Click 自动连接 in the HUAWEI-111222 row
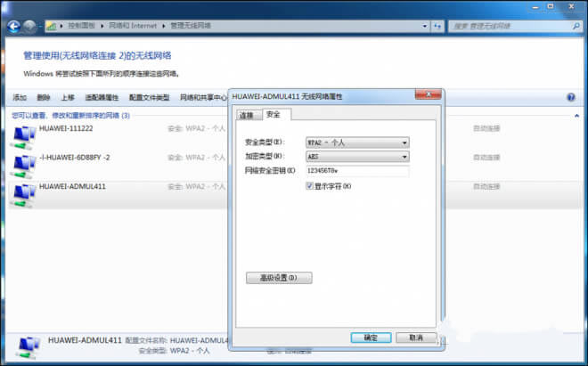The height and width of the screenshot is (366, 588). coord(486,128)
